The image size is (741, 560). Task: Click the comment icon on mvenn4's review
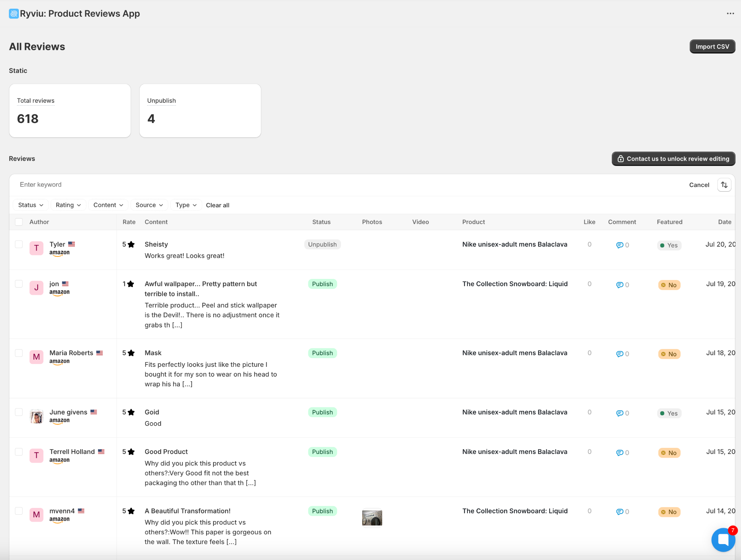tap(619, 512)
